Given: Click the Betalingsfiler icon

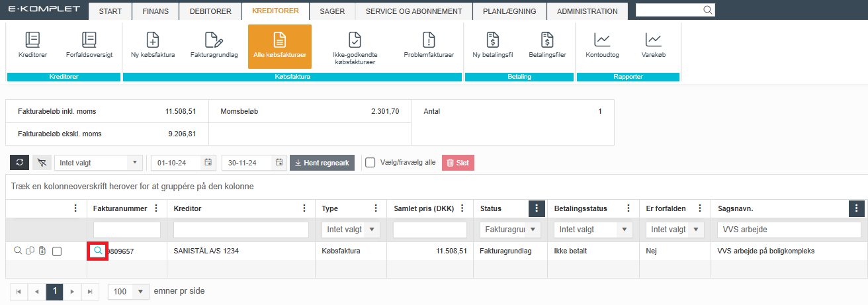Looking at the screenshot, I should pos(546,46).
